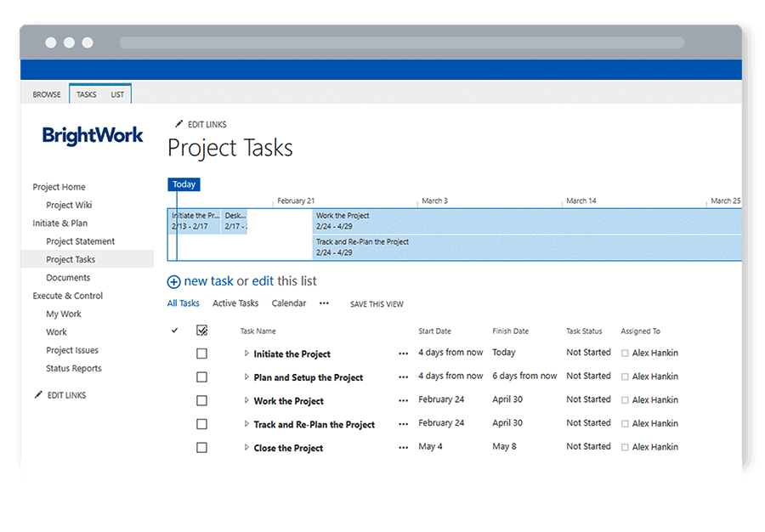765x532 pixels.
Task: Open the ellipsis menu for Close the Project
Action: (x=403, y=446)
